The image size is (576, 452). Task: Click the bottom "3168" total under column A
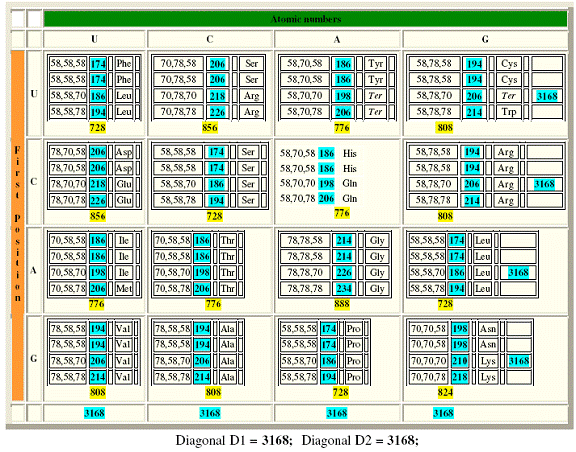337,413
